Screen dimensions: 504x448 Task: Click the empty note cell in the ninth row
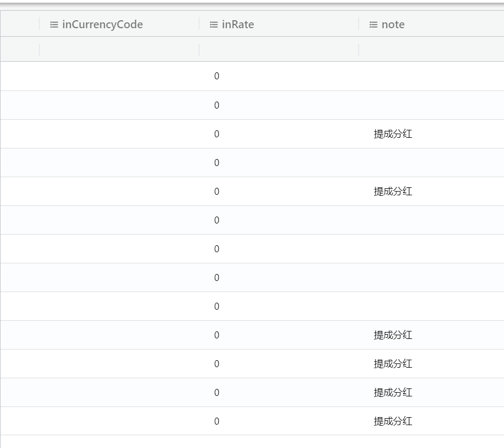(x=431, y=306)
